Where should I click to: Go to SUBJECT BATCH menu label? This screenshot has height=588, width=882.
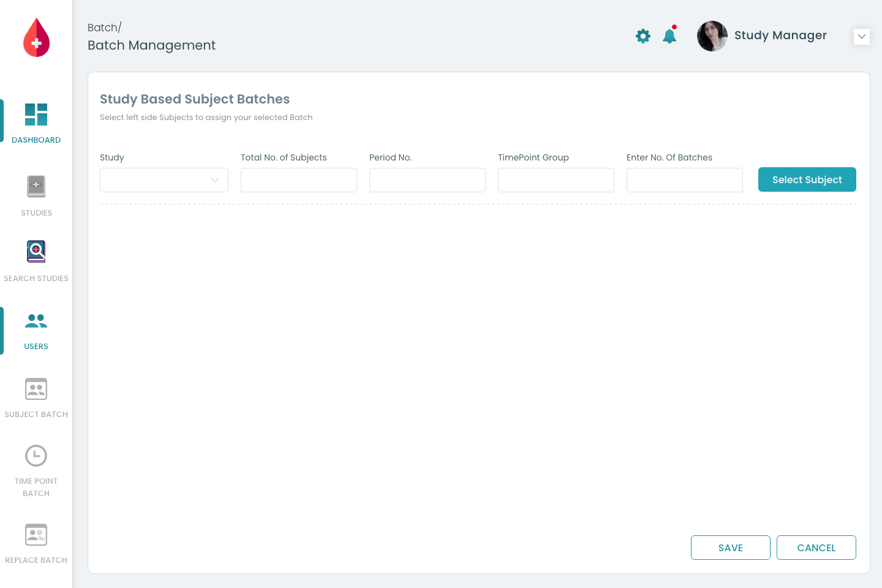pyautogui.click(x=36, y=415)
